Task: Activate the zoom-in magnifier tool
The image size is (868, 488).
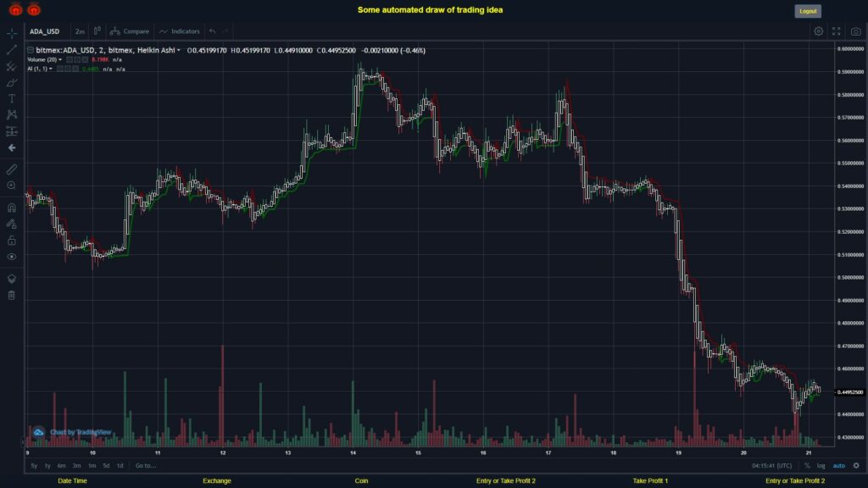Action: pos(12,186)
